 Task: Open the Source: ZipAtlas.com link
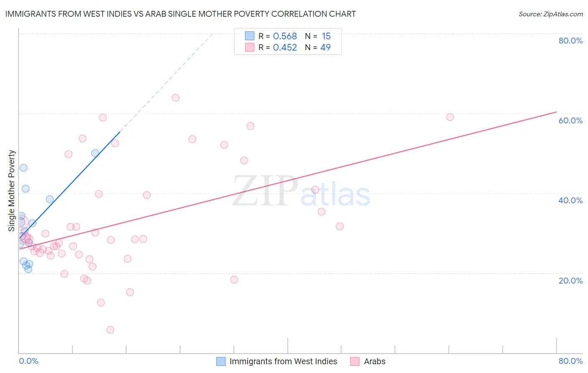[551, 14]
